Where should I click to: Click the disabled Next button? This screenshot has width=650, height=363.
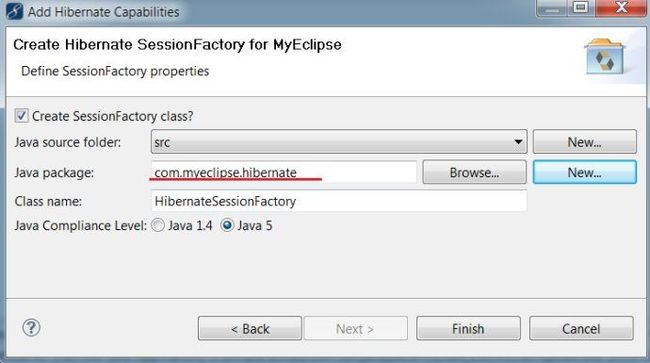tap(356, 329)
